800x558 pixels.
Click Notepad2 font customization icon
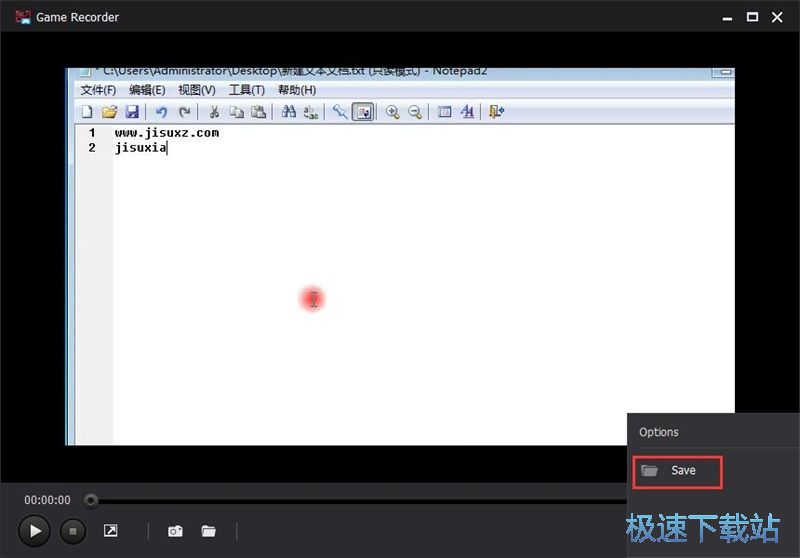(x=467, y=112)
